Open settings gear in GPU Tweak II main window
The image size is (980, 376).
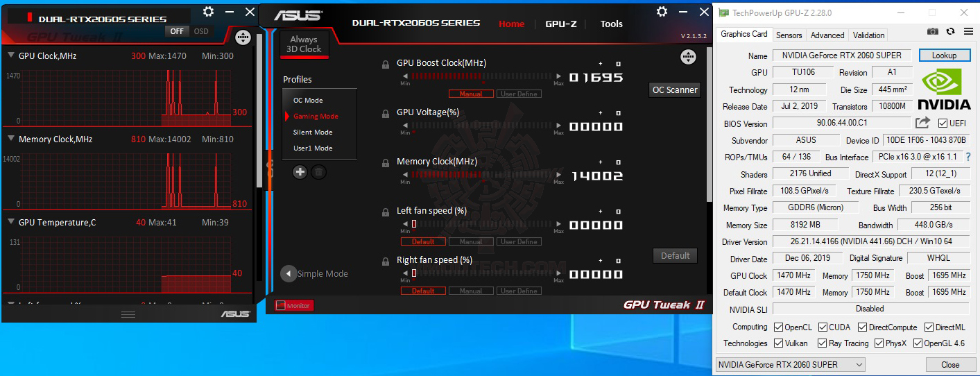662,12
